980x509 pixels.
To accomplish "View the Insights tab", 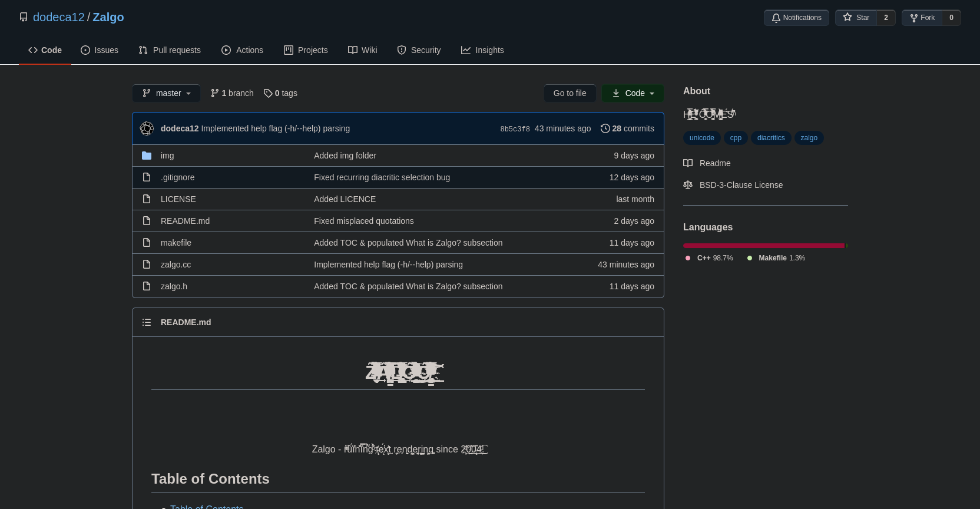I will [482, 50].
